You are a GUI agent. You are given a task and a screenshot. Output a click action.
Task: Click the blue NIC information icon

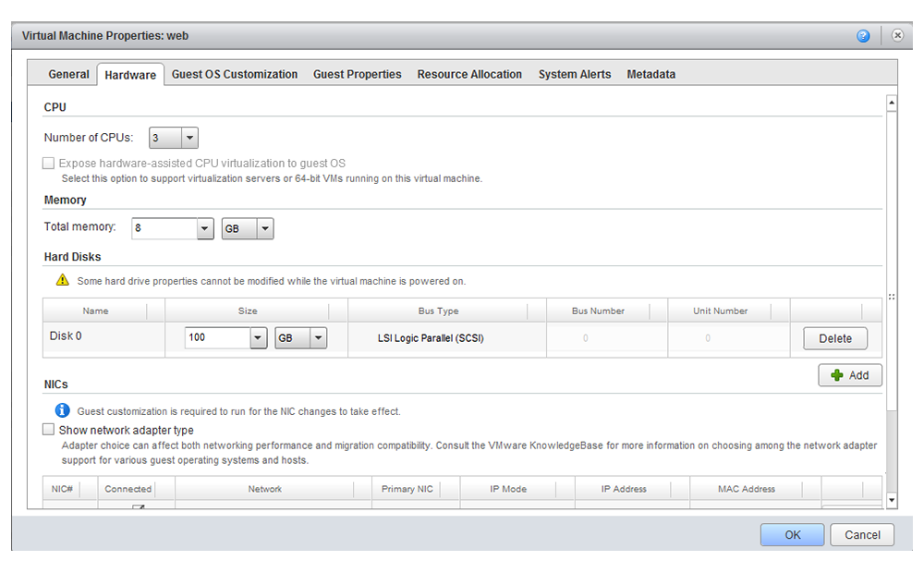(x=62, y=410)
